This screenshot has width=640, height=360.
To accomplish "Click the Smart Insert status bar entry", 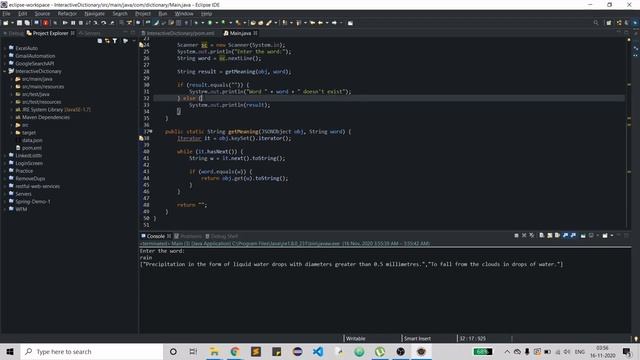I will 417,338.
